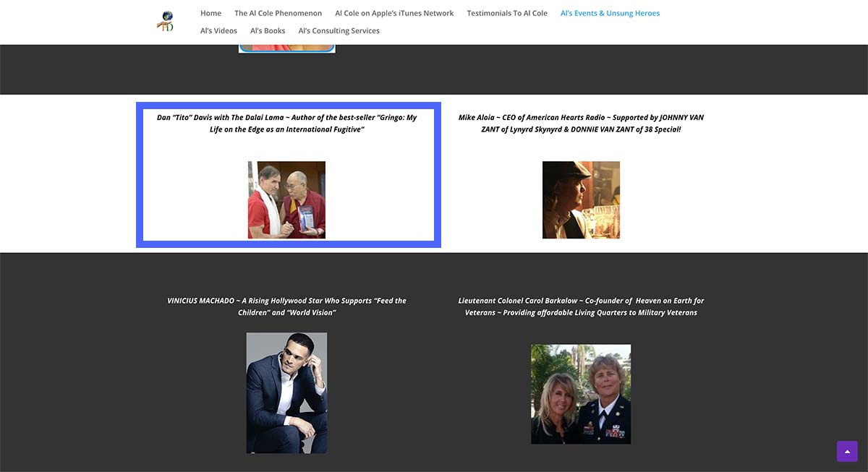Navigate to Testimonials To Al Cole

pyautogui.click(x=506, y=13)
